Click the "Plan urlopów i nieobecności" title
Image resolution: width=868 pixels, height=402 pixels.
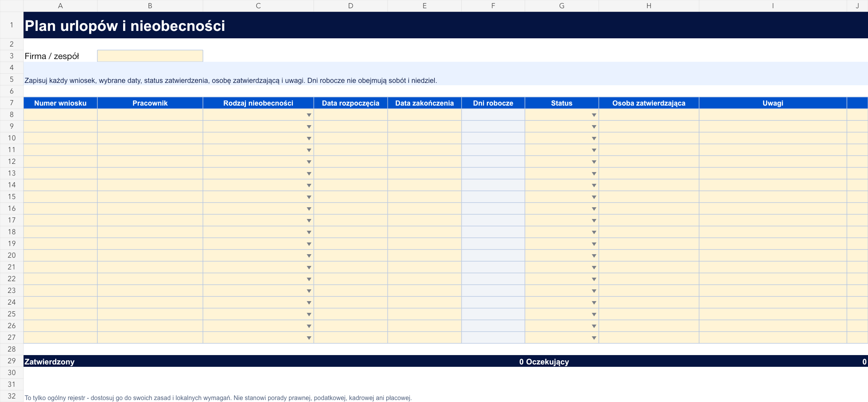[x=125, y=26]
